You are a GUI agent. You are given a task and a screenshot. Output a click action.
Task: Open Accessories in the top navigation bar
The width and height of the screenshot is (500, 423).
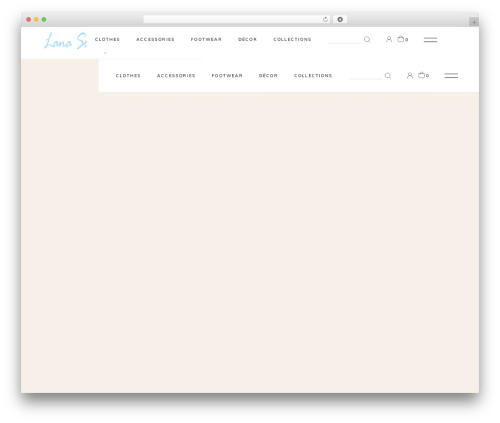coord(155,39)
